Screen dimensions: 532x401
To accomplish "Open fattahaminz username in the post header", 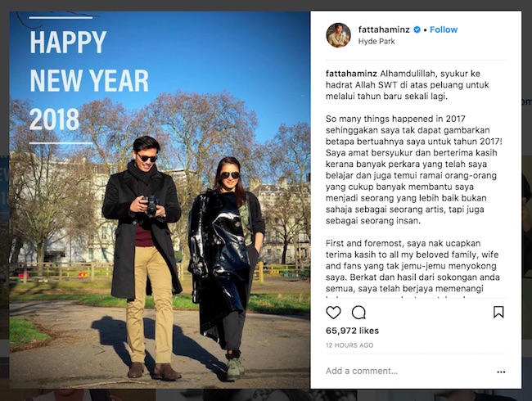I will tap(384, 29).
